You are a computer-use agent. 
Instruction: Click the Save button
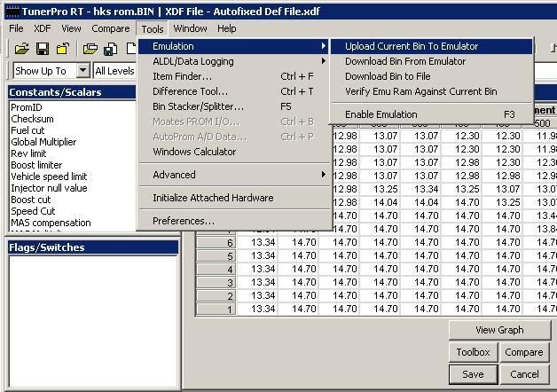coord(473,374)
